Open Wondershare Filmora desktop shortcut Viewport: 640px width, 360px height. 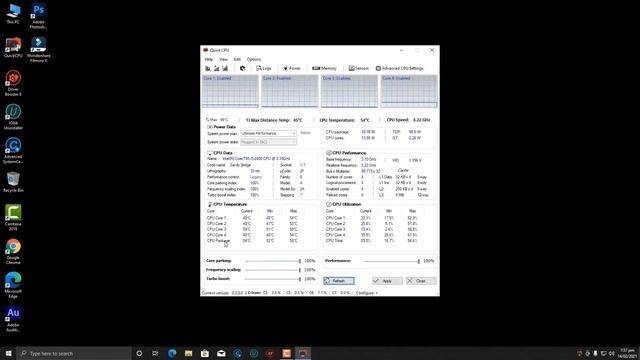coord(38,50)
